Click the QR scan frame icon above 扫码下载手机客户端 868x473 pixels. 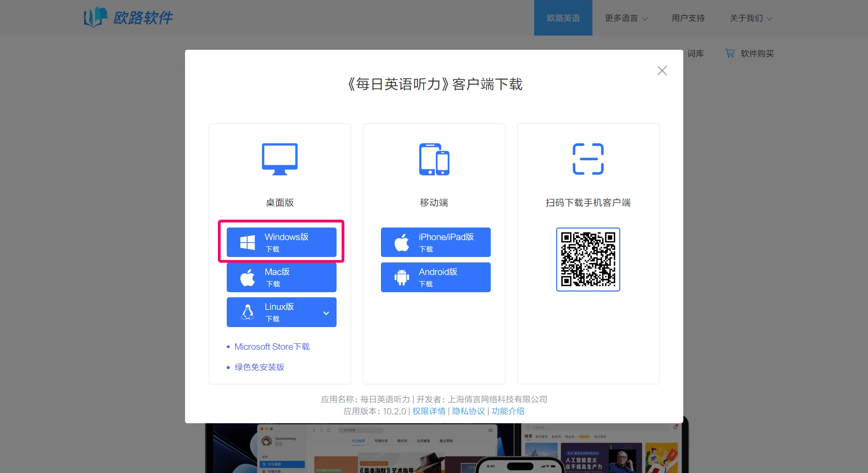pyautogui.click(x=588, y=159)
